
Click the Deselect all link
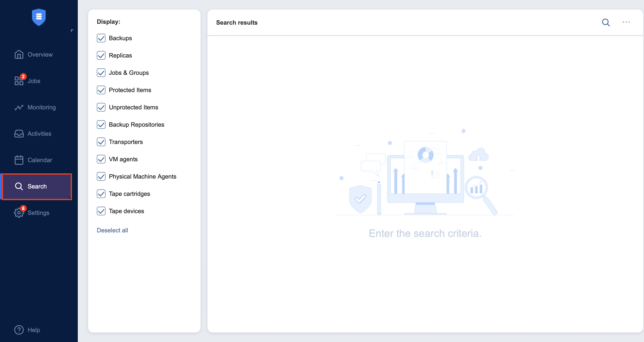point(112,230)
